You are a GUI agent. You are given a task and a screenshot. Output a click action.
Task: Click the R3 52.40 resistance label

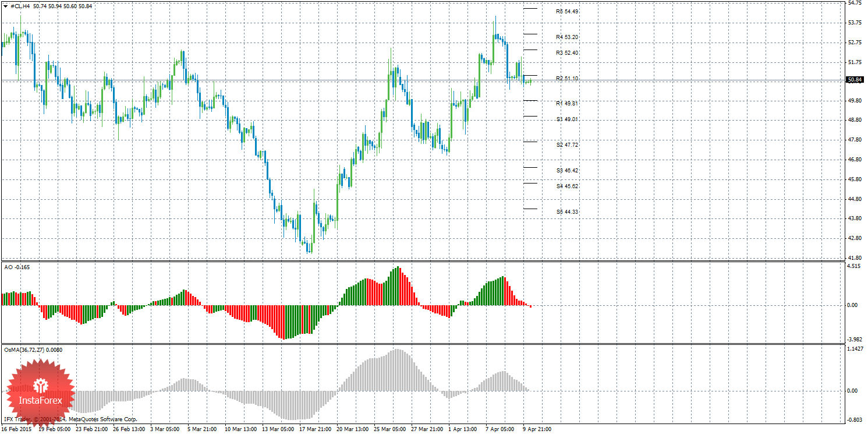click(x=567, y=53)
